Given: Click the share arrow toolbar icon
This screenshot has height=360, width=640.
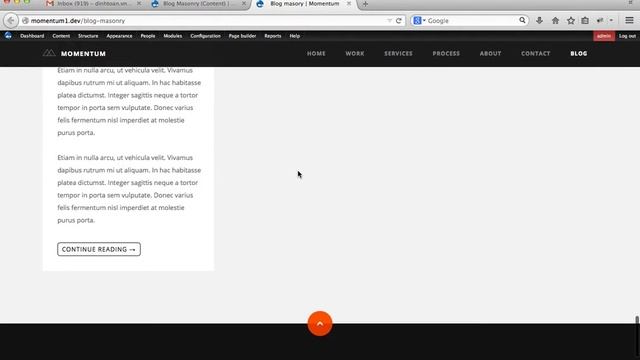Looking at the screenshot, I should coord(600,20).
